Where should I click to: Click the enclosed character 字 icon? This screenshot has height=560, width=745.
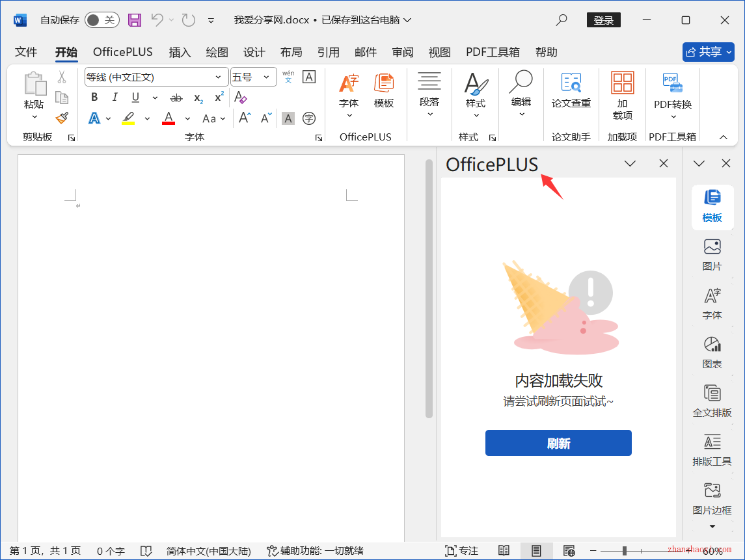pyautogui.click(x=309, y=118)
